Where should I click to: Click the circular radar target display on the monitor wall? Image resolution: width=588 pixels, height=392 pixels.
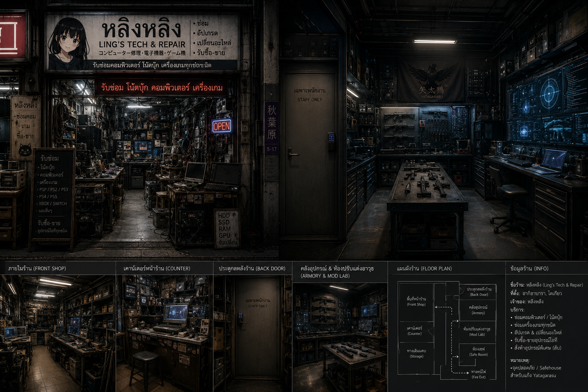[x=549, y=91]
